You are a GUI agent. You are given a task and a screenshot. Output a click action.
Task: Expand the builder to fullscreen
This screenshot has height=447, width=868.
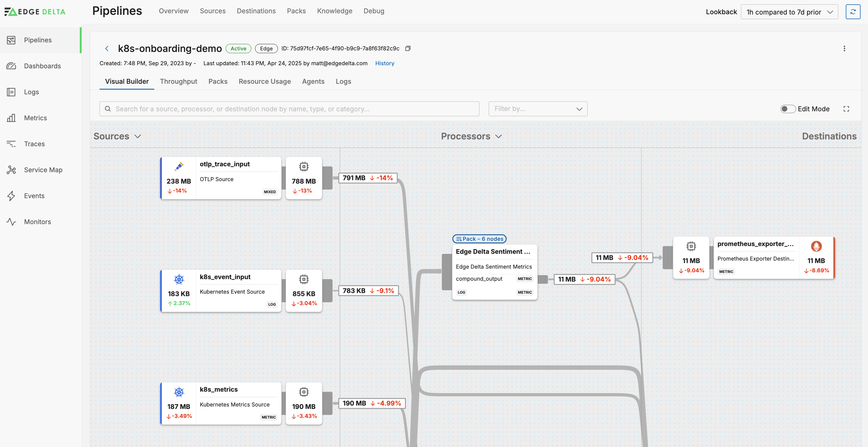coord(846,109)
